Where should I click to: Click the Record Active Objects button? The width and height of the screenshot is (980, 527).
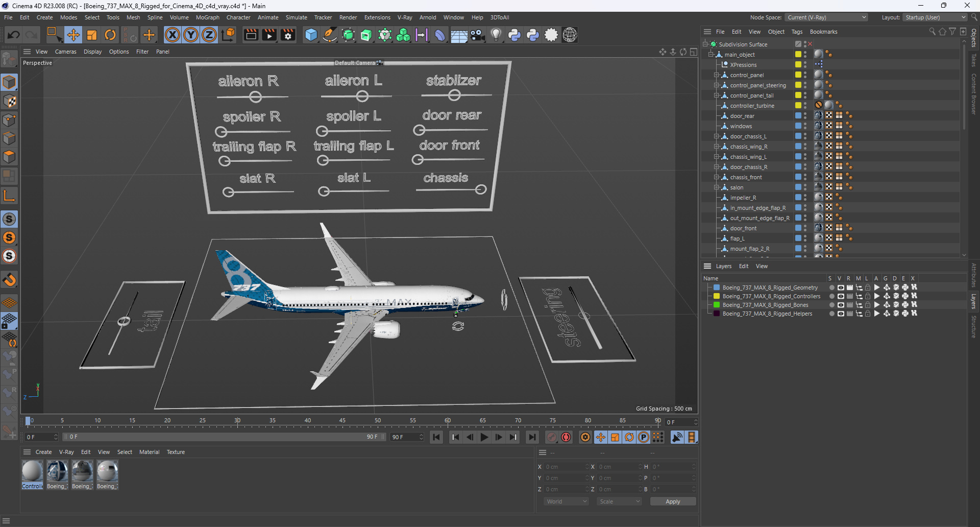point(552,437)
